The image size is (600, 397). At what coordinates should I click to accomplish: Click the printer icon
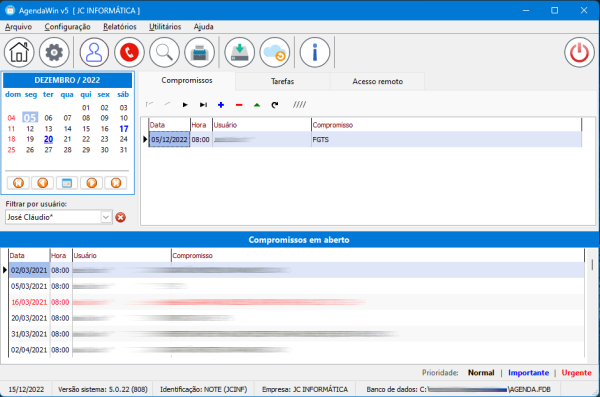point(199,52)
